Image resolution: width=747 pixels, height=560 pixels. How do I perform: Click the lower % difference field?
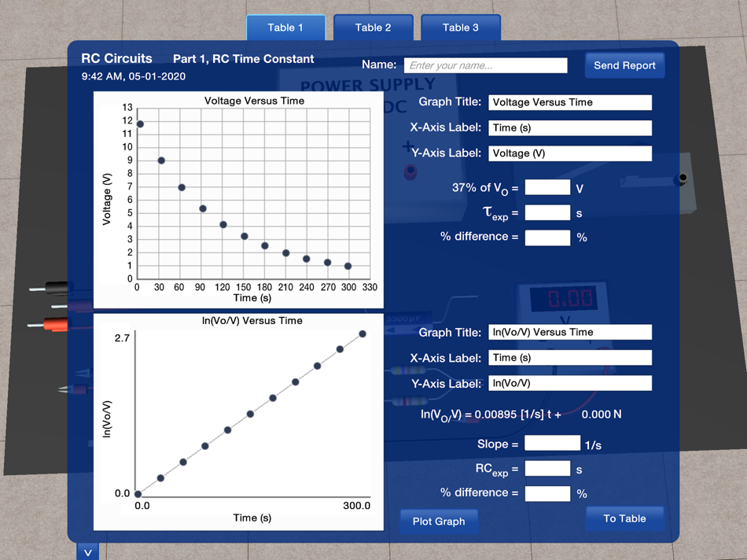(547, 494)
